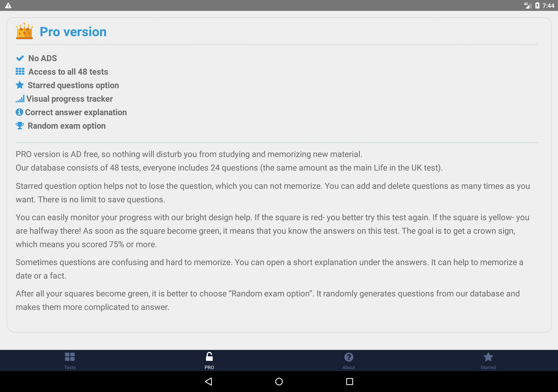Toggle the Visual progress tracker bar icon

tap(20, 99)
